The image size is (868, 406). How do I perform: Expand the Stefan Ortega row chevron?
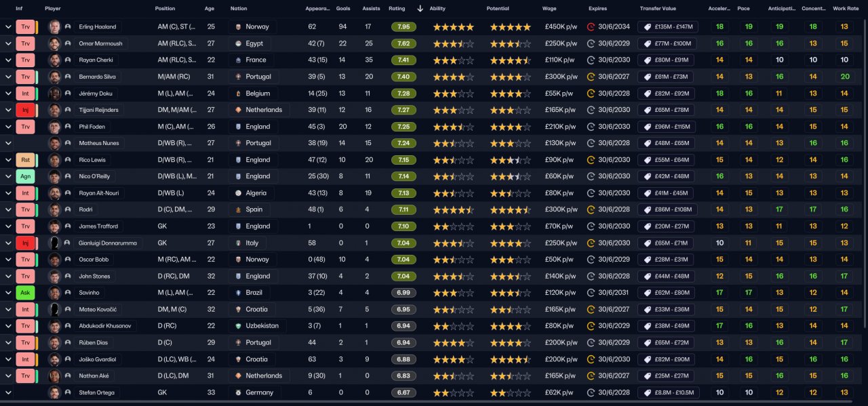click(x=8, y=392)
